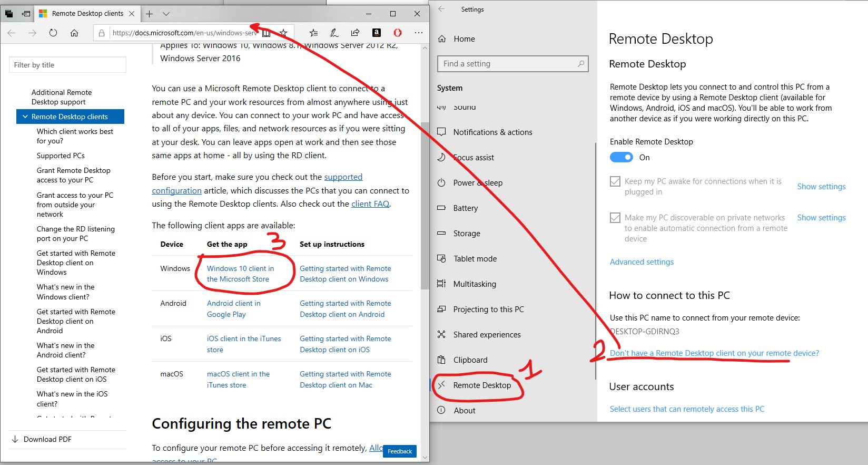This screenshot has height=465, width=868.
Task: Open the tab list dropdown chevron
Action: [x=166, y=14]
